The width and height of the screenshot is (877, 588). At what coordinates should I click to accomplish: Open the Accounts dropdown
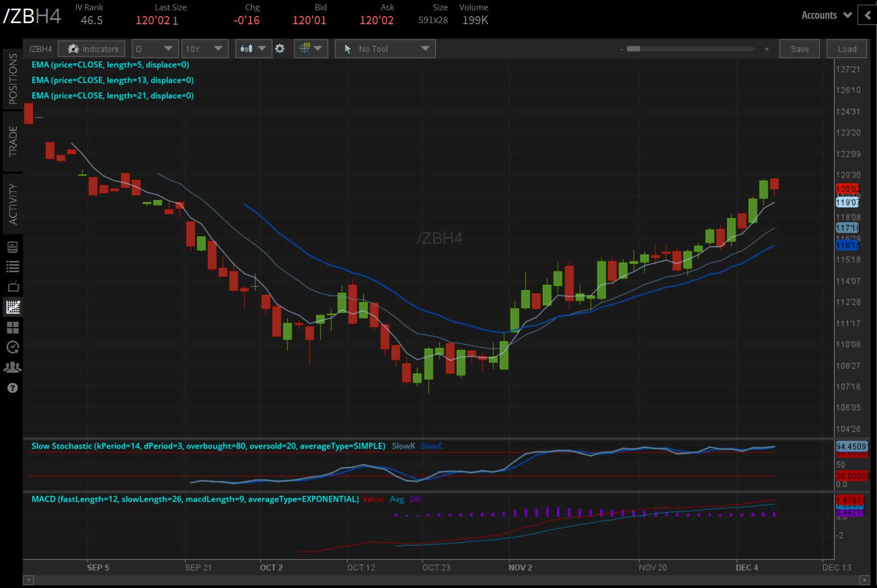(826, 15)
